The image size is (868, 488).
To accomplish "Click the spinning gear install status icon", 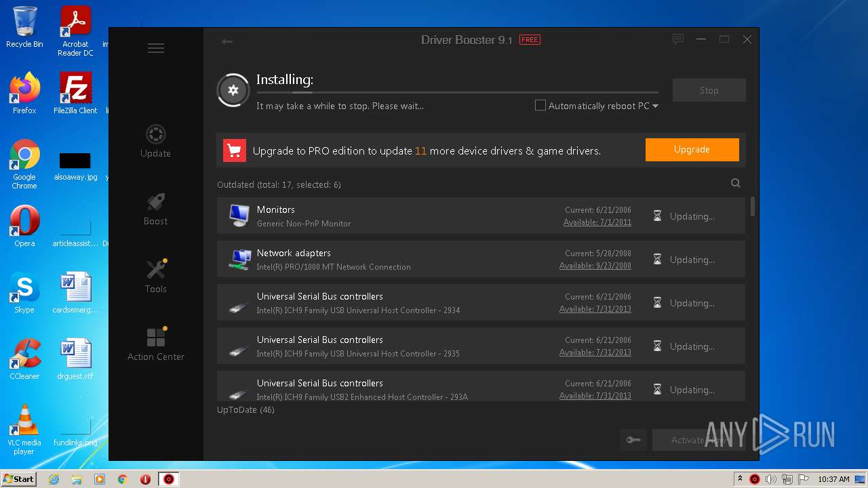I will (x=233, y=90).
